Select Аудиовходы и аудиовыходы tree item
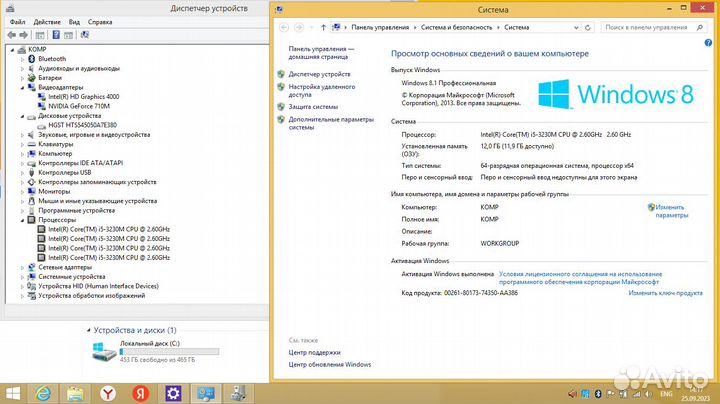 (79, 68)
